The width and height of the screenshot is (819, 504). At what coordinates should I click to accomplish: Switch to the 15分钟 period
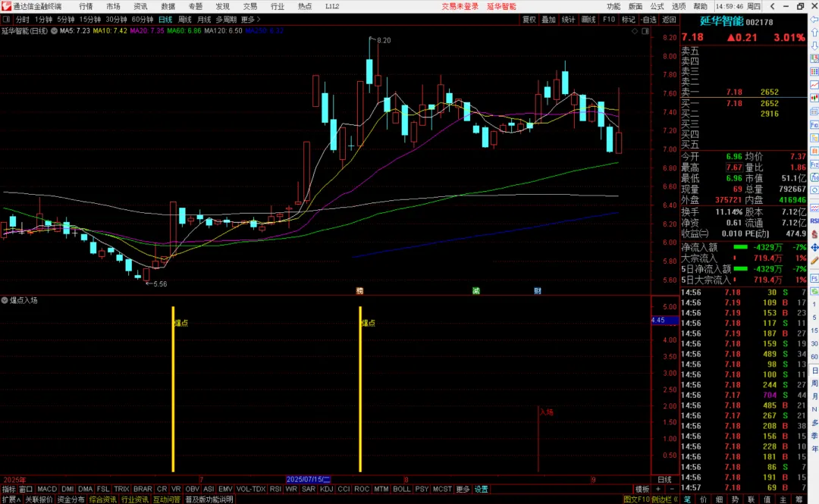tap(89, 20)
